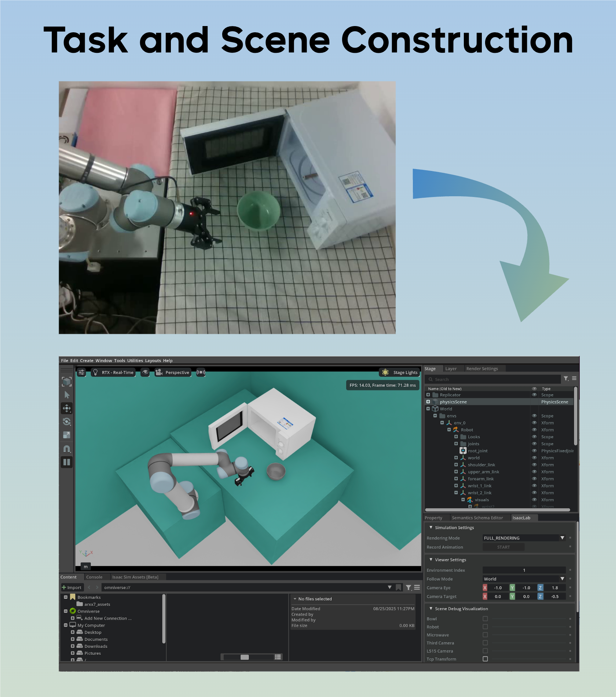
Task: Enable the Tcp Transform checkbox
Action: pyautogui.click(x=485, y=659)
